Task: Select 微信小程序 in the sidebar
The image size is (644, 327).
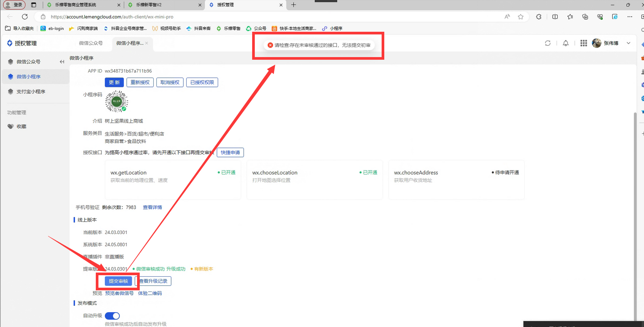Action: 36,76
